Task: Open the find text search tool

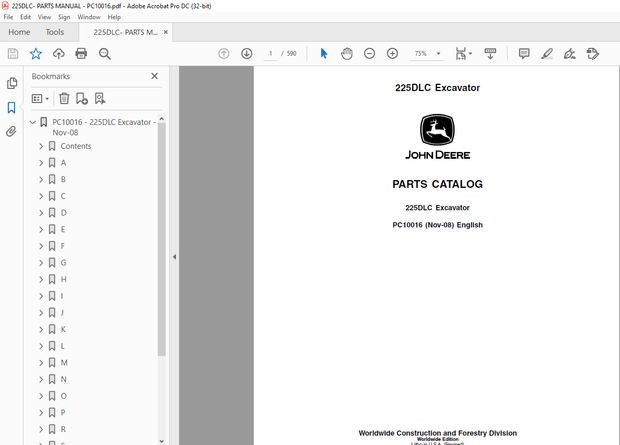Action: click(104, 53)
